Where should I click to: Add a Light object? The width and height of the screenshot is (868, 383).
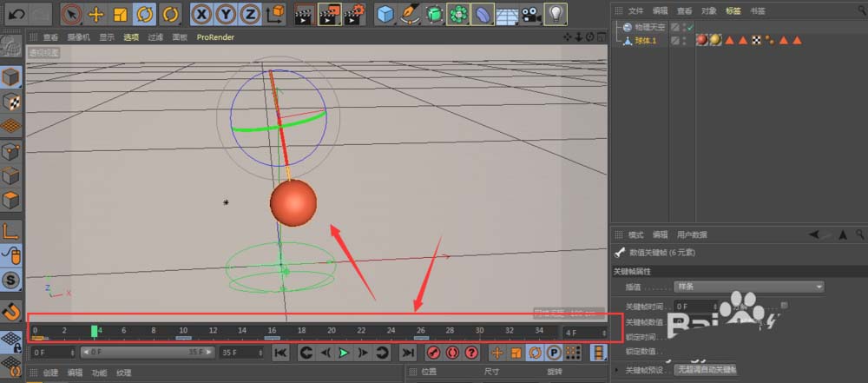pyautogui.click(x=556, y=14)
